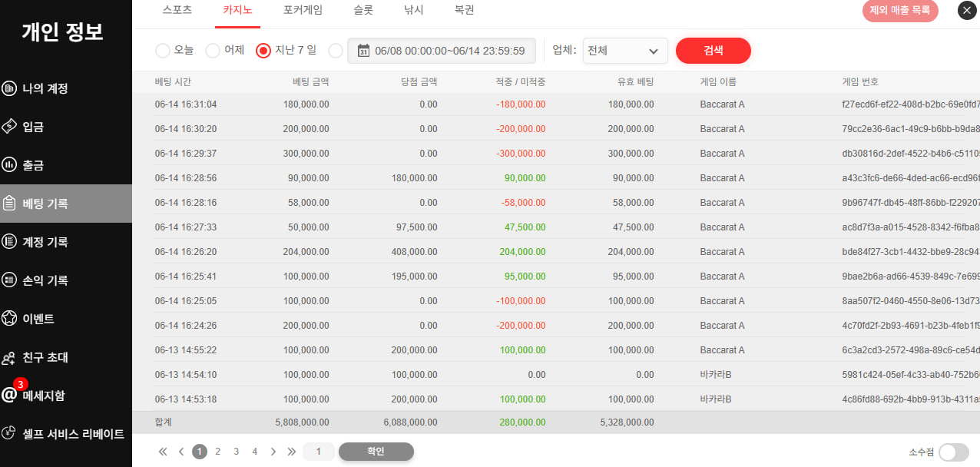
Task: Click the My Account (나의 계정) sidebar icon
Action: click(x=9, y=88)
